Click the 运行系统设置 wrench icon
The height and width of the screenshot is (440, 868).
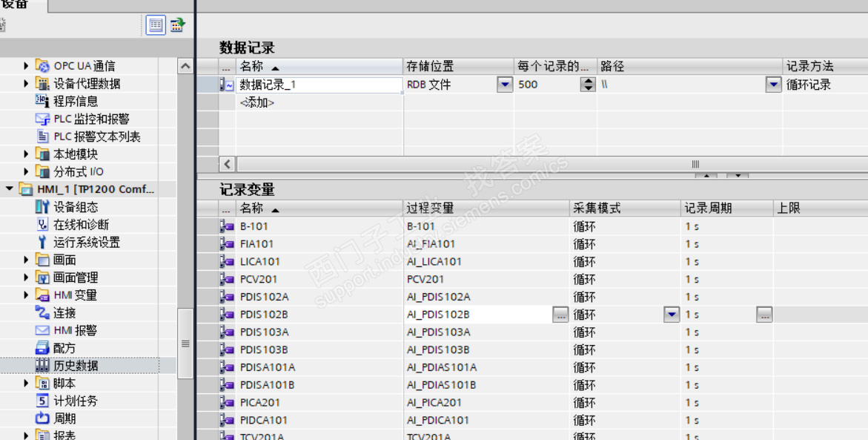42,242
